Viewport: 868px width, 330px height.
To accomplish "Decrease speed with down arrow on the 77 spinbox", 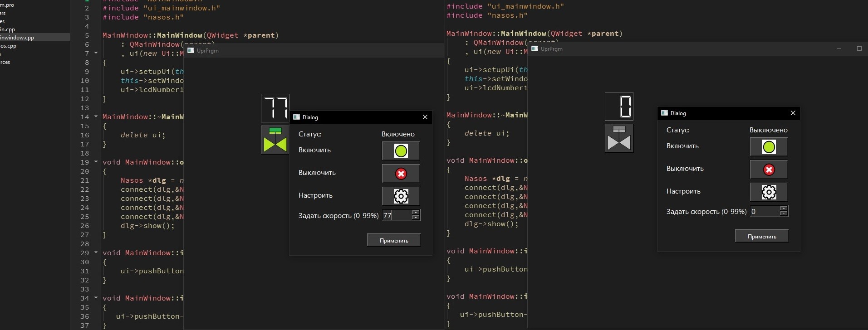I will [x=416, y=218].
